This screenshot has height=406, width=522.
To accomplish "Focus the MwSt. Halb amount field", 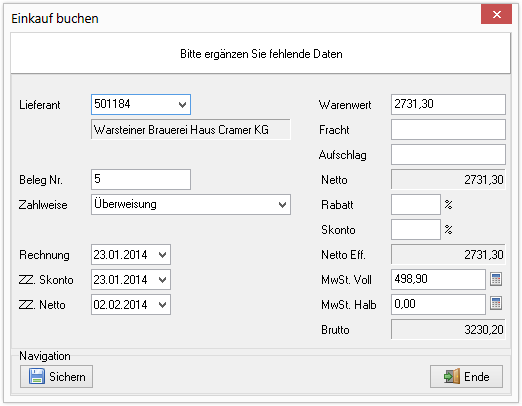I will point(438,304).
